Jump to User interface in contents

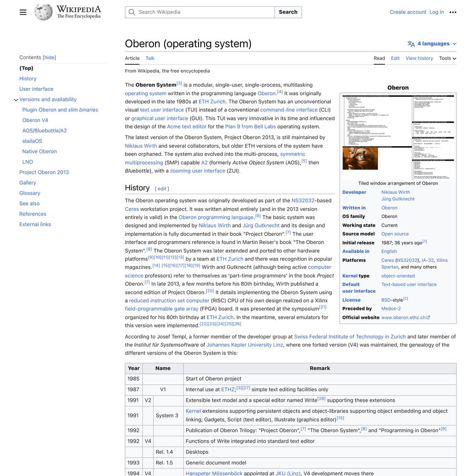(37, 89)
